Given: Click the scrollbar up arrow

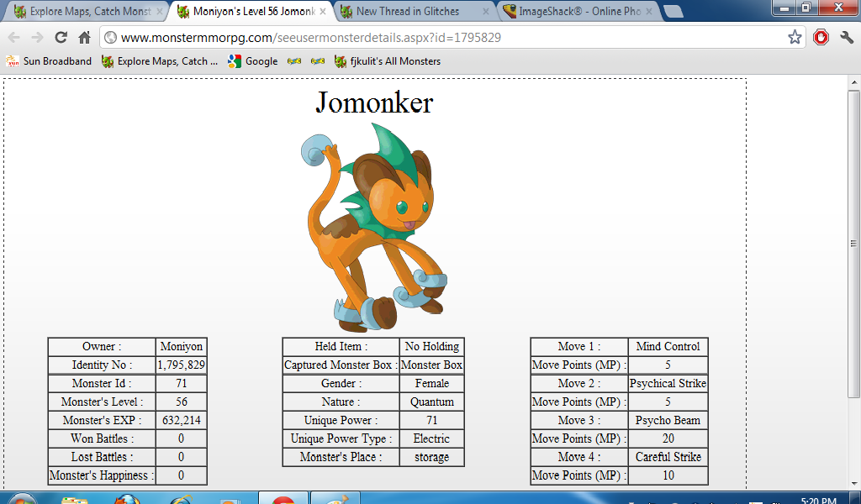Looking at the screenshot, I should pos(853,83).
